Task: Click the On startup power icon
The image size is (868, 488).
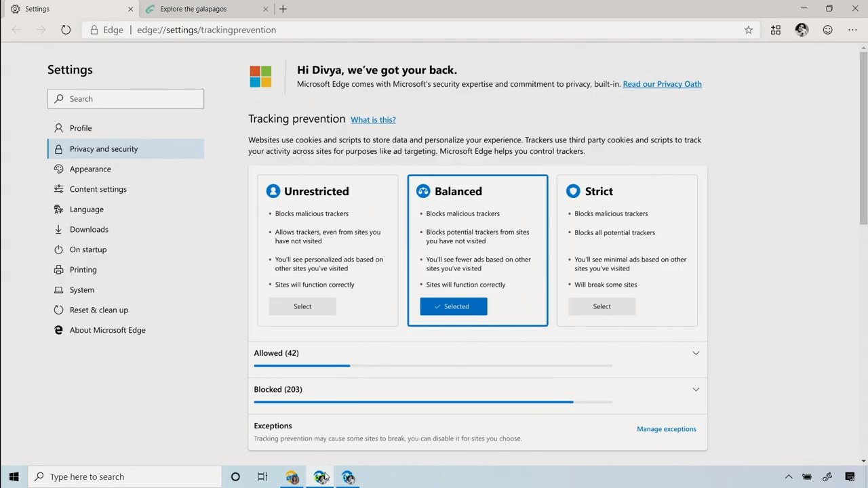Action: coord(58,249)
